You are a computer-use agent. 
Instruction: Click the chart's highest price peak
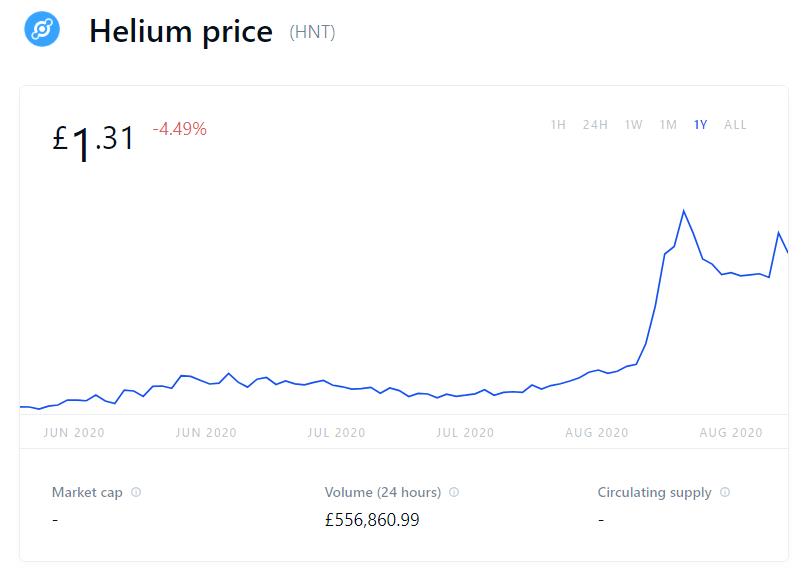683,211
